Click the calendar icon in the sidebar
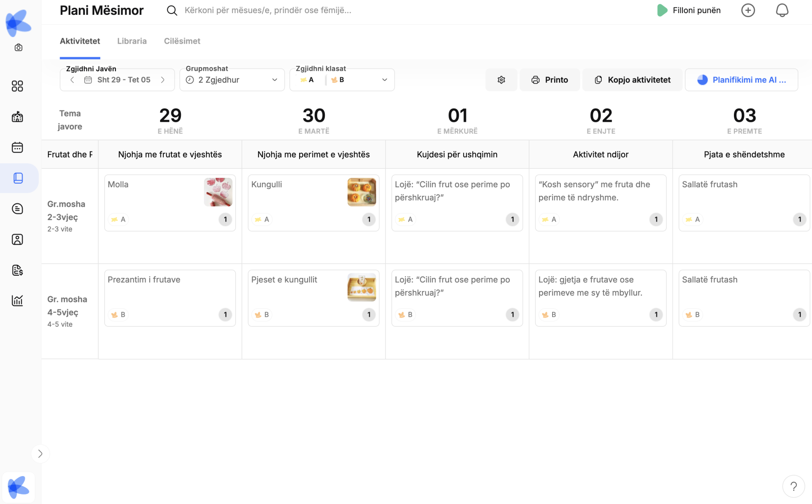This screenshot has height=504, width=812. pos(17,148)
